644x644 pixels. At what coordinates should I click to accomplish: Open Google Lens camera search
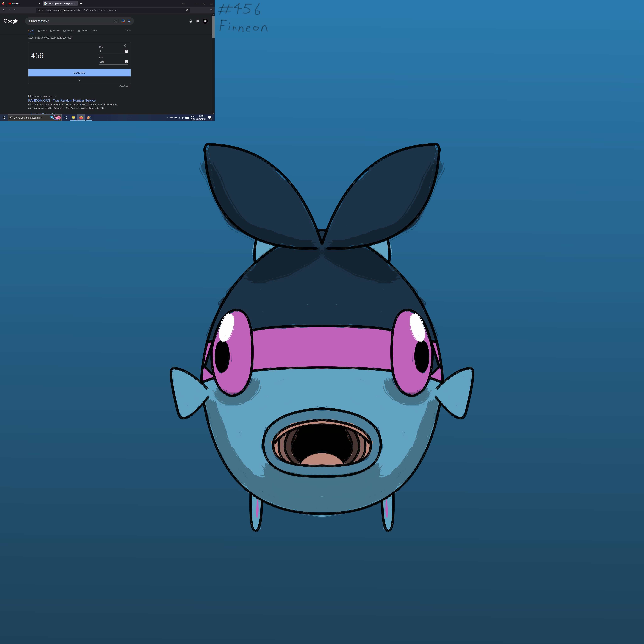(123, 21)
